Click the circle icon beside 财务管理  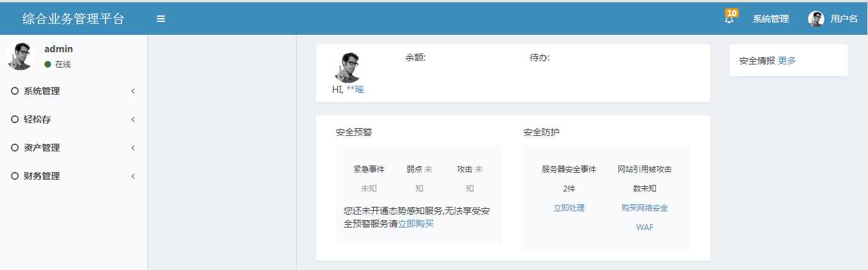point(15,176)
